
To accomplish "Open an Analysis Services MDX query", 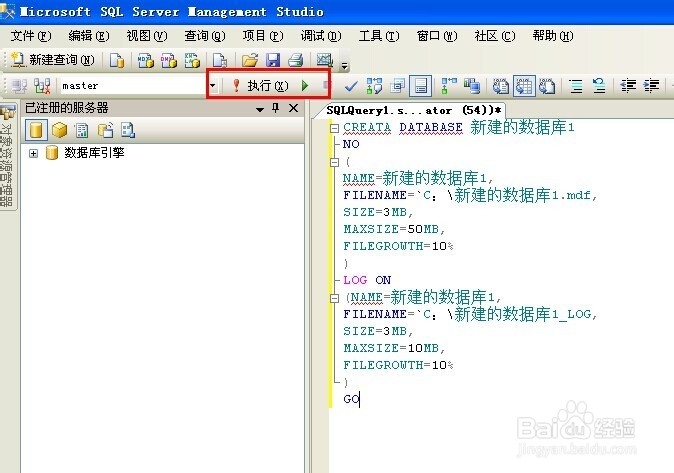I will tap(145, 60).
